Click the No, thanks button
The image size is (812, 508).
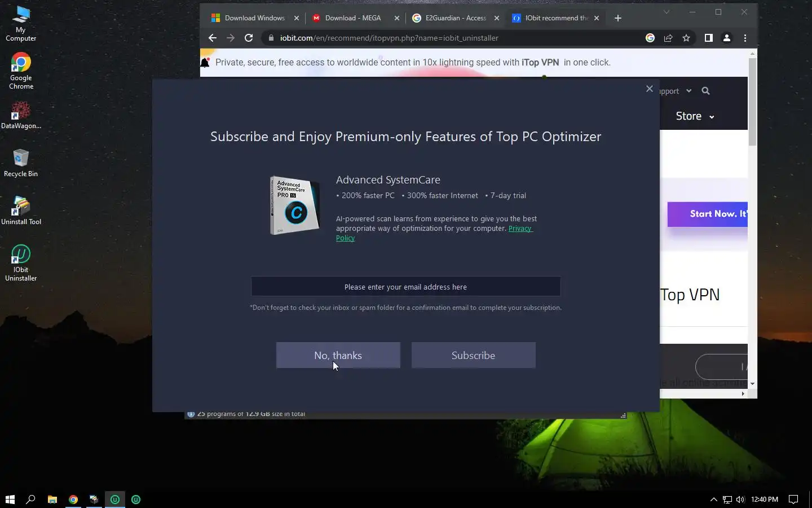[x=338, y=355]
